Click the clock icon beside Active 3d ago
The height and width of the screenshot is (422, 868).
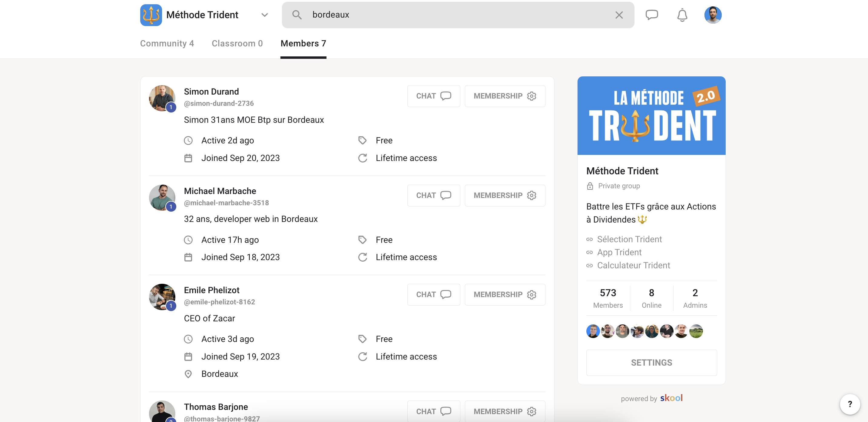click(188, 339)
